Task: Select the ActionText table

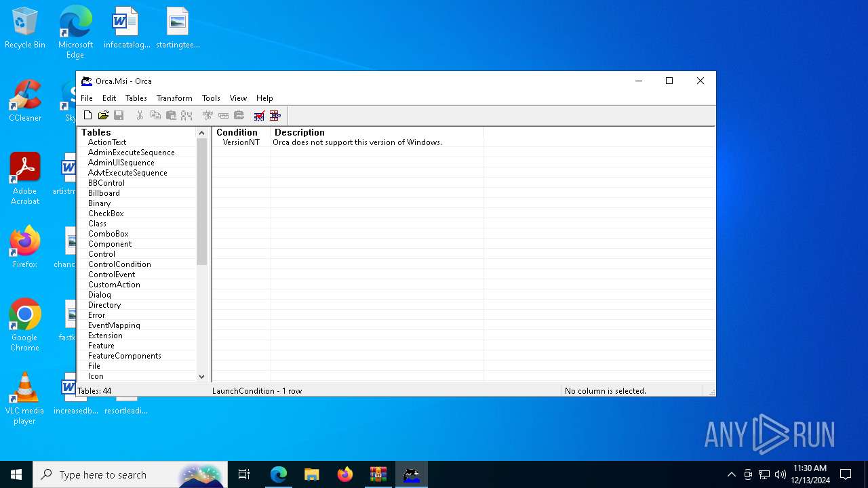Action: click(107, 142)
